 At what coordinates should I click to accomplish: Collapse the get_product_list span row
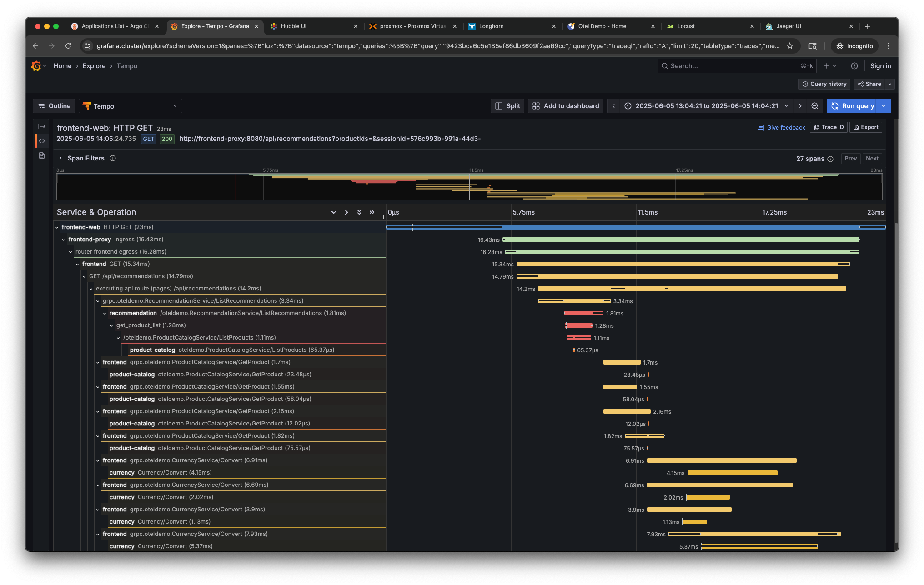point(111,325)
